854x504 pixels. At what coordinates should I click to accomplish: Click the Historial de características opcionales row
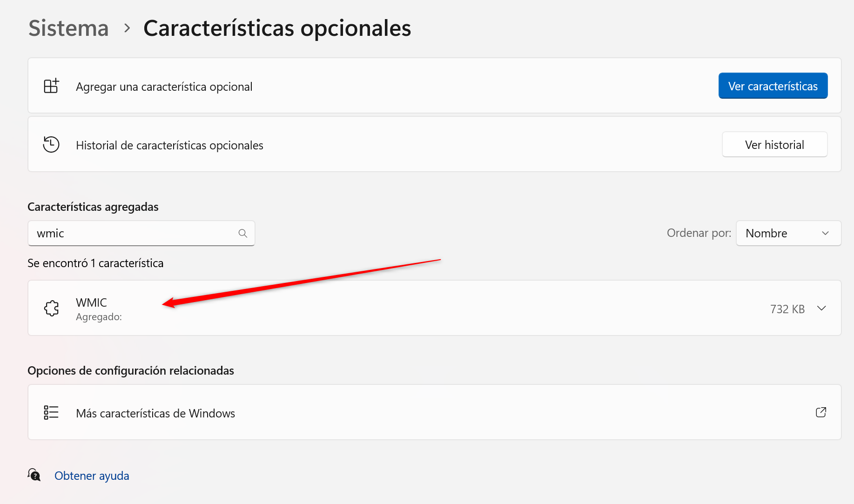[x=434, y=144]
